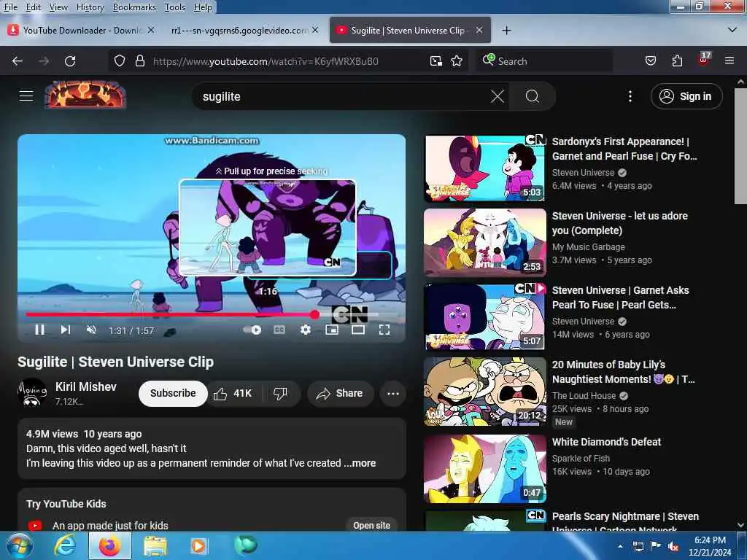The height and width of the screenshot is (560, 747).
Task: Open Save to Pocket button
Action: [650, 61]
